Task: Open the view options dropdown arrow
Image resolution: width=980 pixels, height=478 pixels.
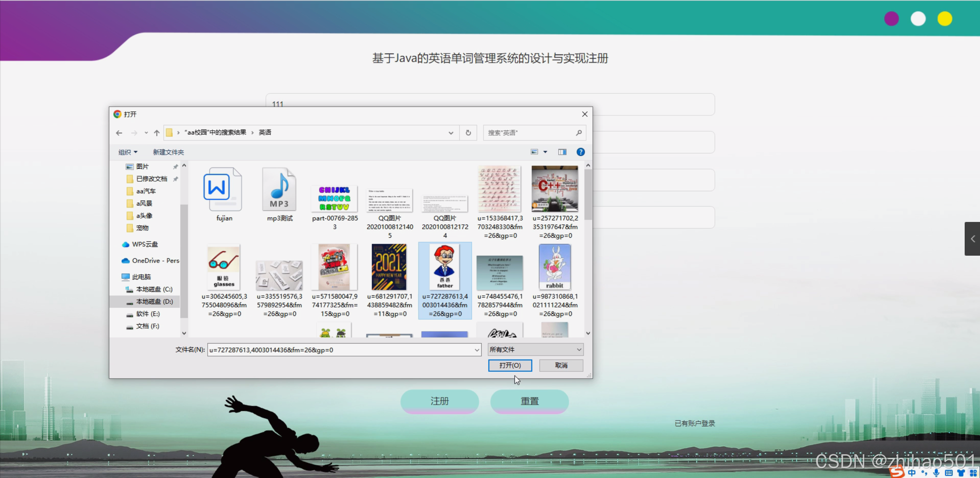Action: coord(545,152)
